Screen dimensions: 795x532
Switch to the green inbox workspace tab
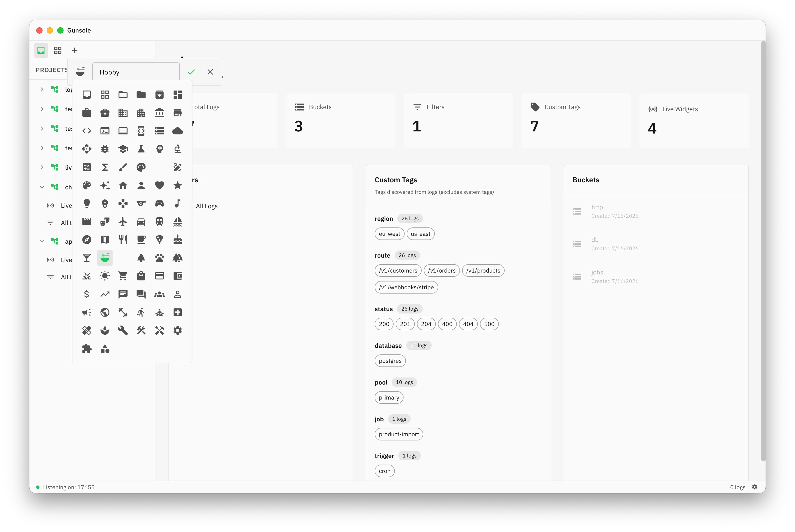point(41,51)
